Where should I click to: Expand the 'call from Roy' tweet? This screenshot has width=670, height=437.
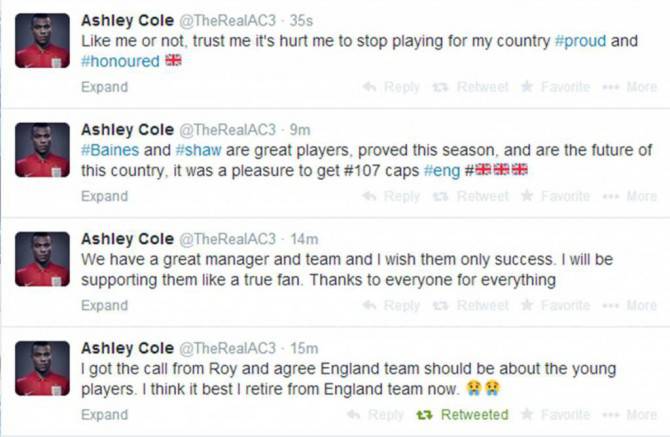[x=104, y=414]
